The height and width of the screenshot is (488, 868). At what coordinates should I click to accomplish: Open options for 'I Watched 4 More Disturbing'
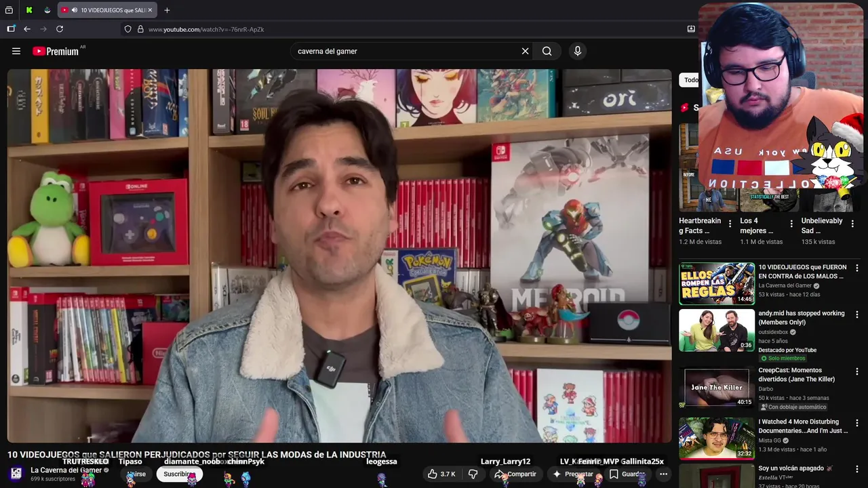[857, 423]
